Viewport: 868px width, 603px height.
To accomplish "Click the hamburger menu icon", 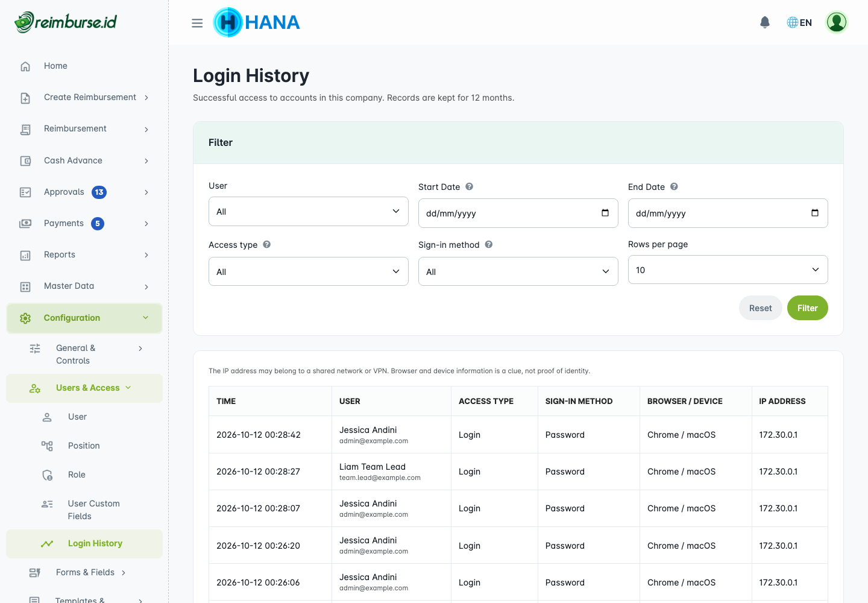I will coord(197,23).
